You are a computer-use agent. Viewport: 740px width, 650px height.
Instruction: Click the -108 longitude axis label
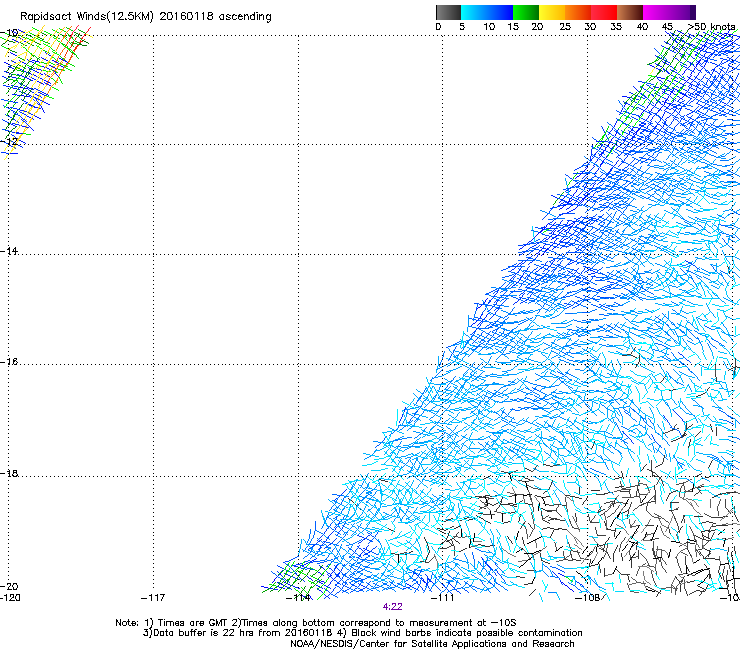588,598
